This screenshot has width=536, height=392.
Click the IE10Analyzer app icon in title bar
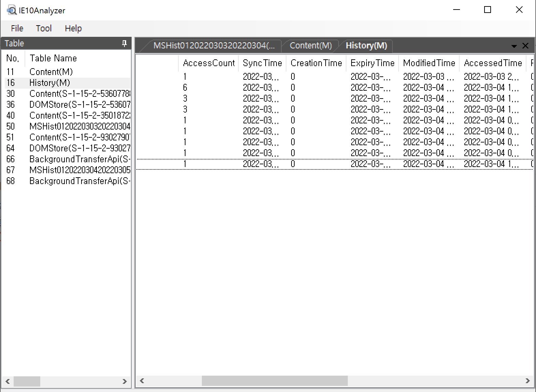click(11, 10)
